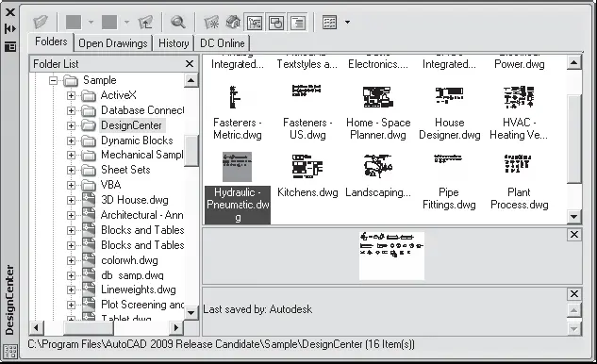The image size is (597, 364).
Task: Toggle the Description pane button
Action: pos(298,23)
